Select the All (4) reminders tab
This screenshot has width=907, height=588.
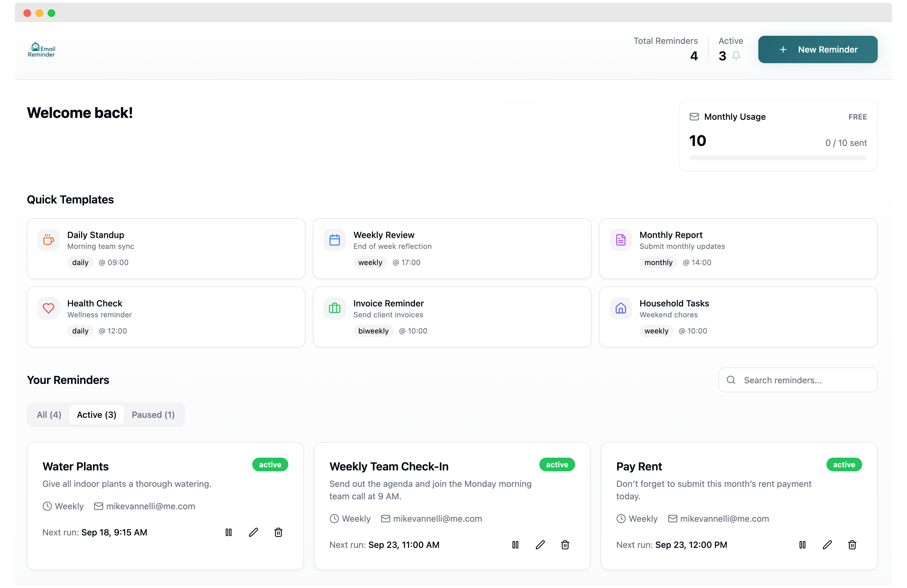click(x=49, y=415)
